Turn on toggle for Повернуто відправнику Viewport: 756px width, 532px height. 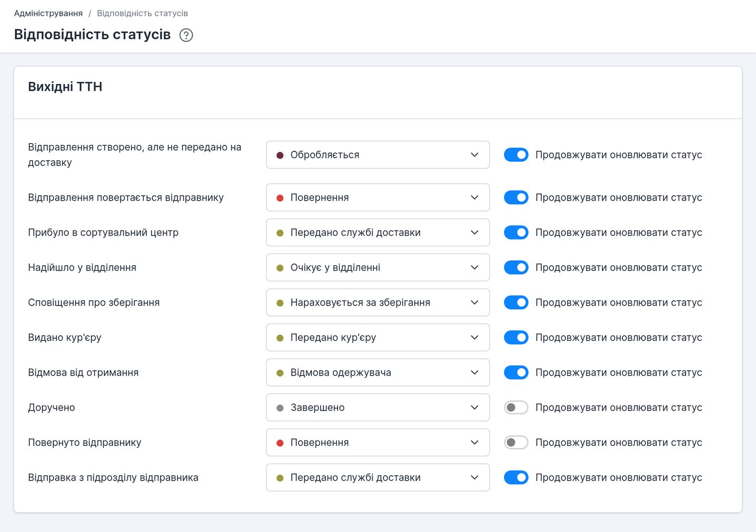[516, 443]
